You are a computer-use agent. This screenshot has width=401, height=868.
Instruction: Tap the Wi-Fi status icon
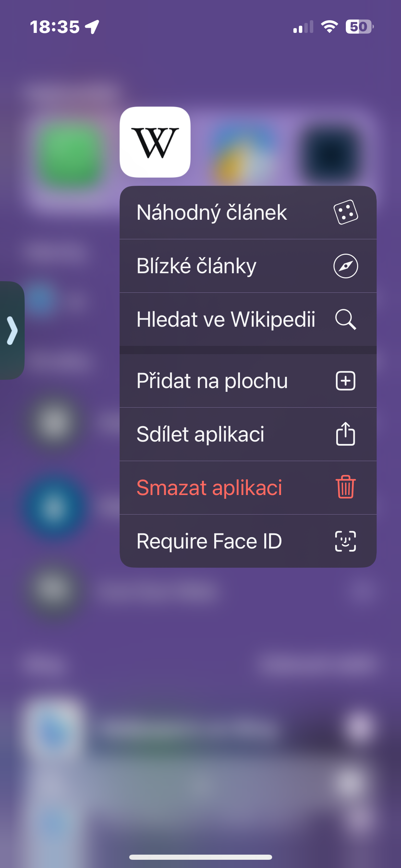click(x=329, y=27)
